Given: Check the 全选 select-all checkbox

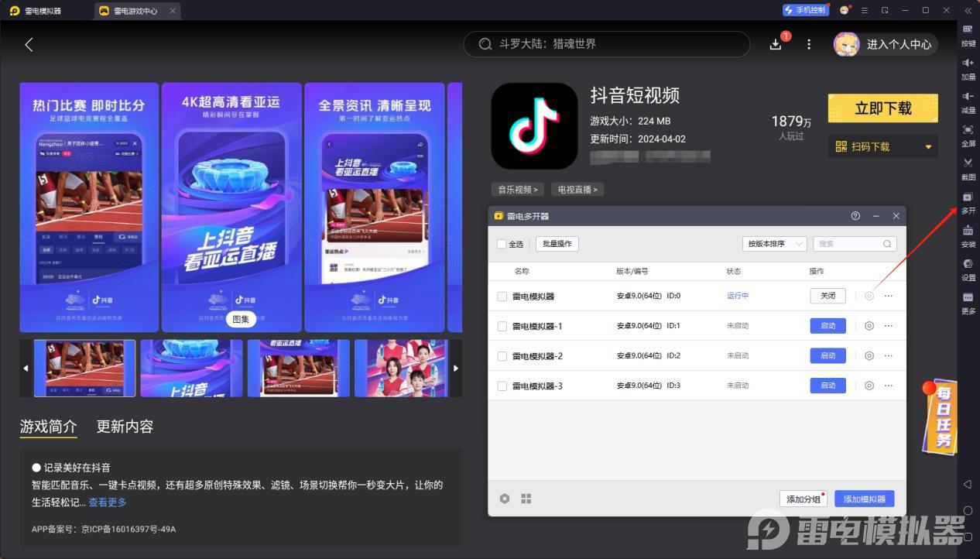Looking at the screenshot, I should (x=502, y=244).
